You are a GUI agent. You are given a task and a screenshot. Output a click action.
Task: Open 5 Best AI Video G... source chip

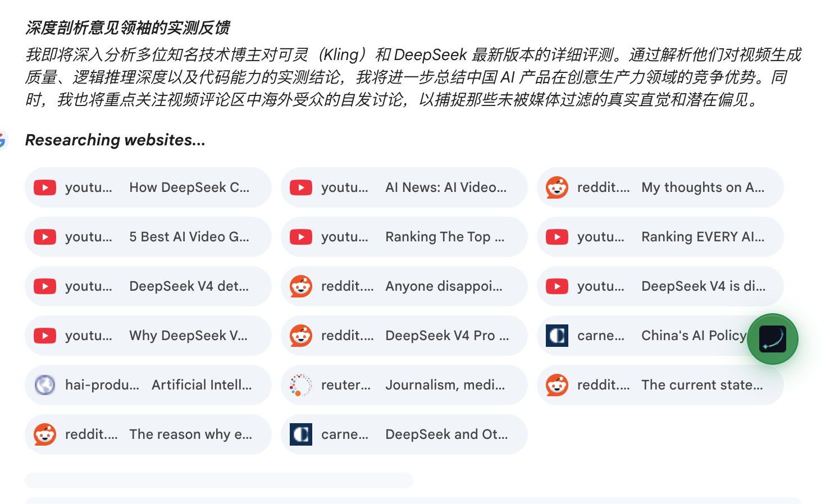pyautogui.click(x=148, y=237)
